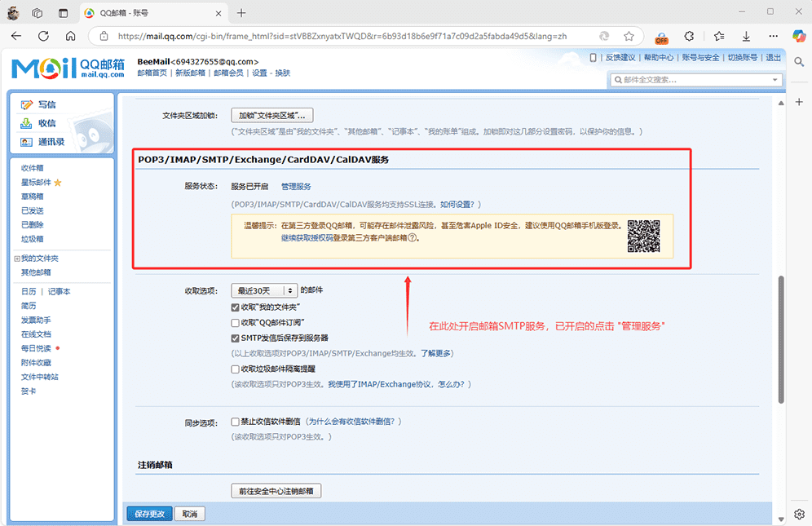The width and height of the screenshot is (812, 526).
Task: Click the sidebar plus icon
Action: (799, 102)
